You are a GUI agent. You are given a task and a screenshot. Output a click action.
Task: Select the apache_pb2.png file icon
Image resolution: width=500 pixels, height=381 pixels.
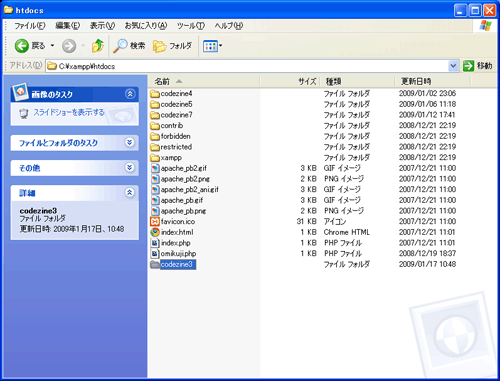[x=155, y=179]
